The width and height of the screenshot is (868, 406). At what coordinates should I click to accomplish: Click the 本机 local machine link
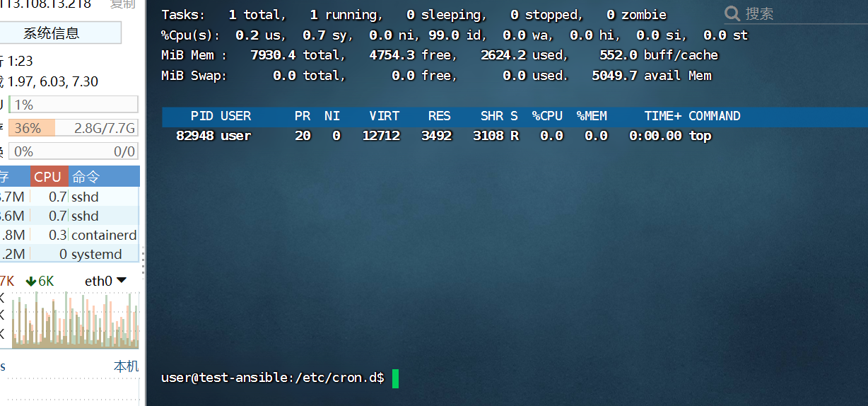[x=126, y=366]
